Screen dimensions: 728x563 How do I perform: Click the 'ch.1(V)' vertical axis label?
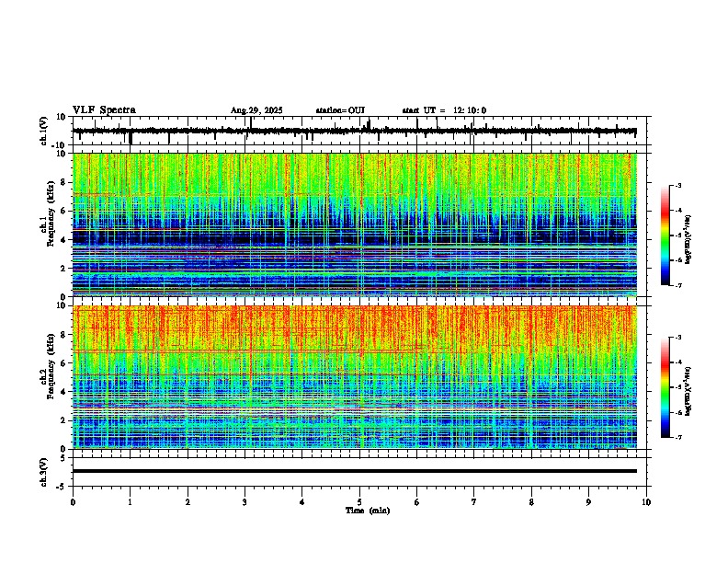(x=44, y=131)
